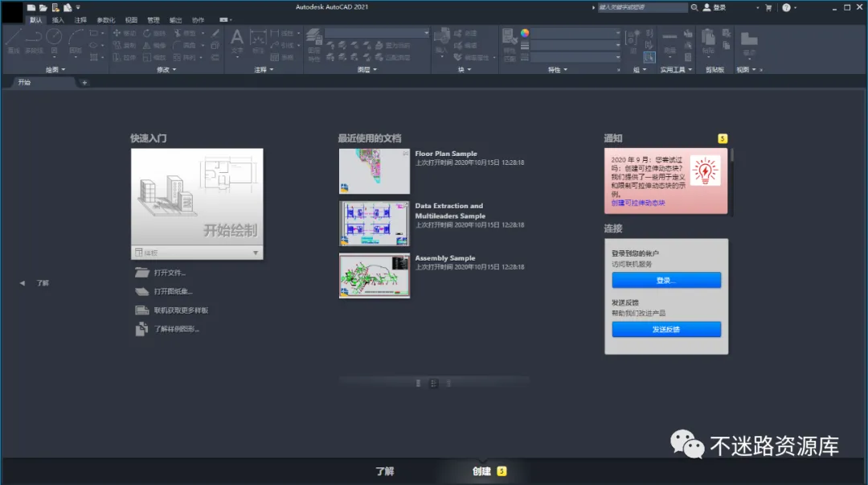Screen dimensions: 868x485
Task: Click the lightbulb icon in notification card
Action: [x=706, y=171]
